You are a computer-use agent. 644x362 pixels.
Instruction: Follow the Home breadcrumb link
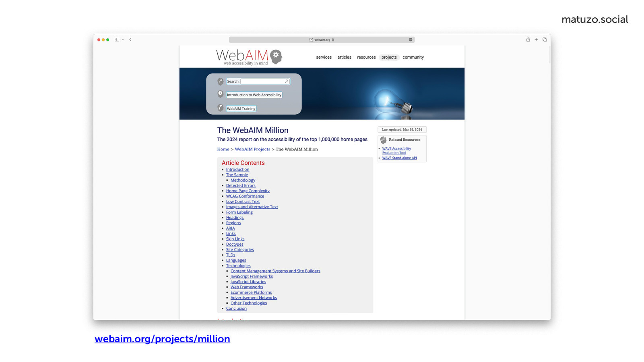tap(223, 149)
